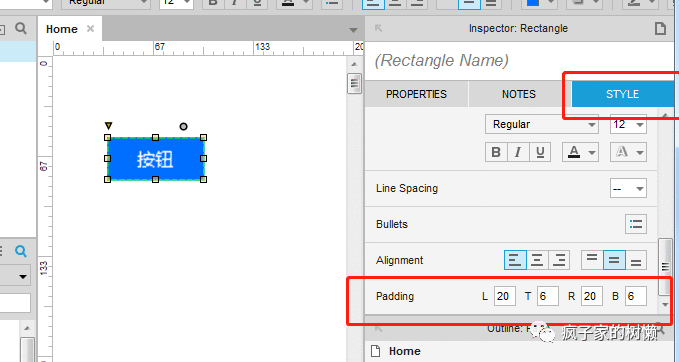This screenshot has height=362, width=679.
Task: Open the PROPERTIES tab
Action: pyautogui.click(x=416, y=94)
